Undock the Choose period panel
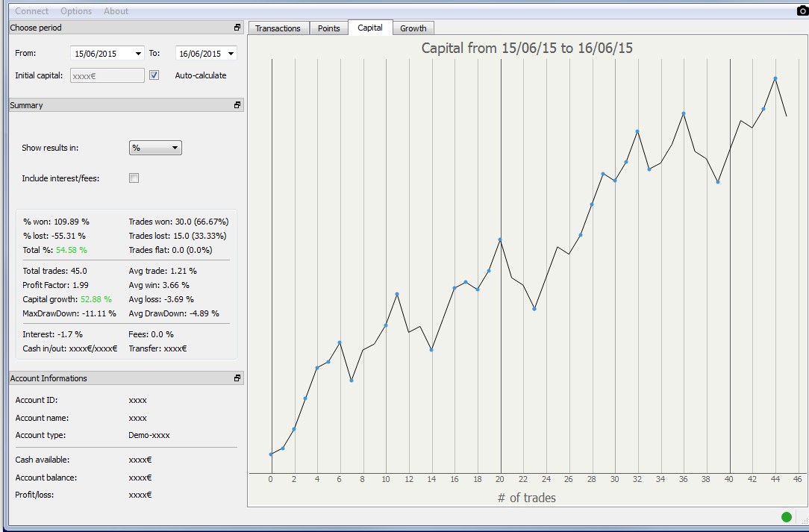Viewport: 809px width, 532px height. point(237,28)
